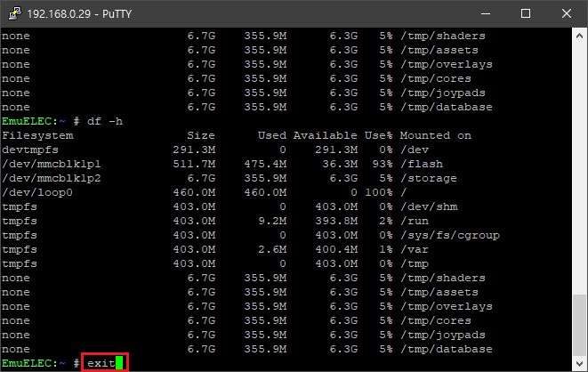Image resolution: width=588 pixels, height=372 pixels.
Task: Click the 'Available' column header
Action: [325, 136]
